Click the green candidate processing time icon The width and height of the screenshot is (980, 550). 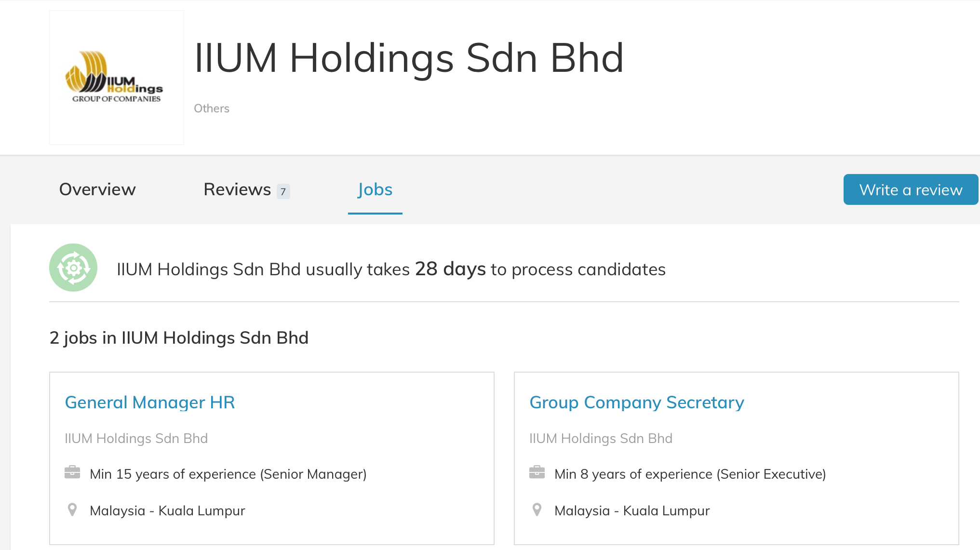(73, 268)
